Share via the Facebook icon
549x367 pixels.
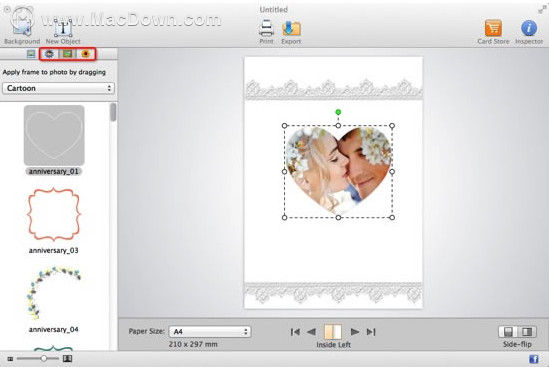click(534, 359)
